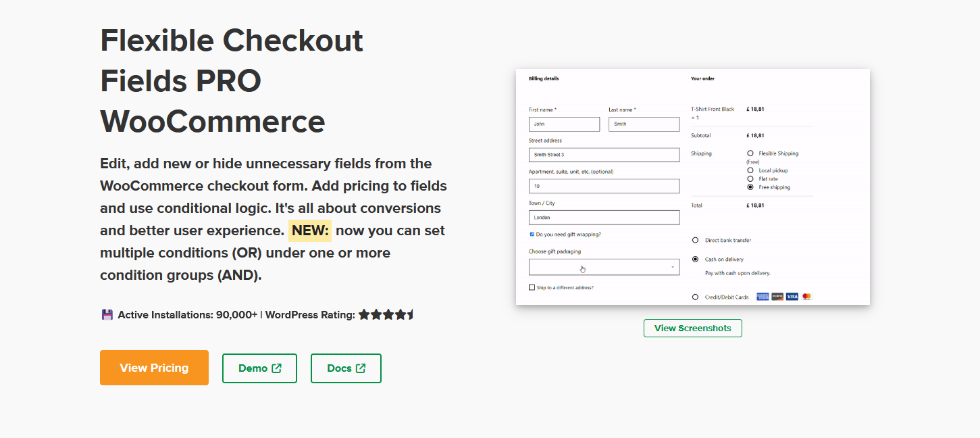Click the Visa card icon in preview

point(792,297)
